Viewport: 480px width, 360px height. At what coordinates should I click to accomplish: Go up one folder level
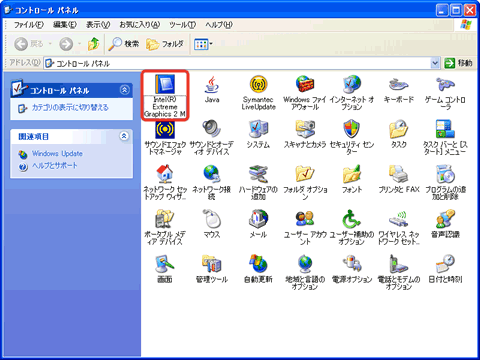pos(93,44)
